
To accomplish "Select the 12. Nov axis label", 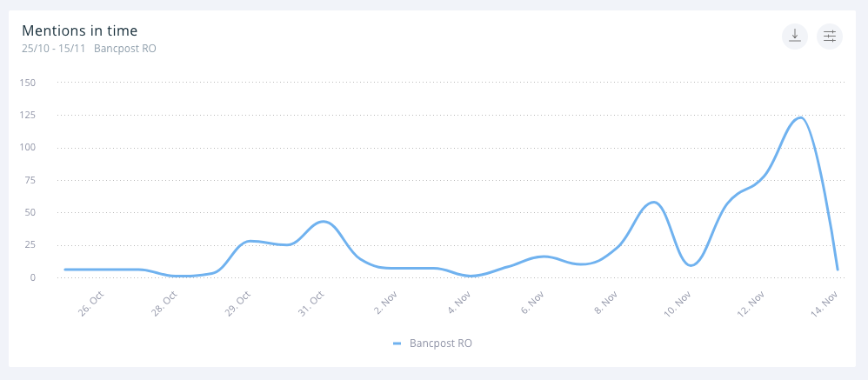I will (x=750, y=304).
